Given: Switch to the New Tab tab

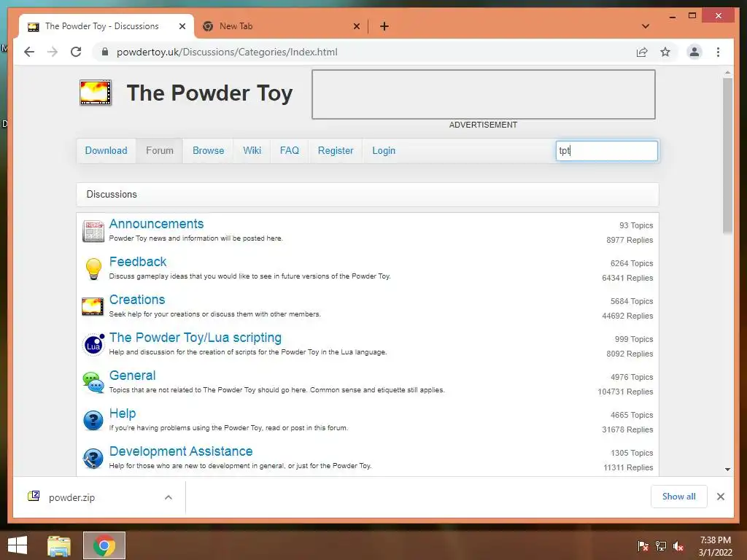Looking at the screenshot, I should click(x=281, y=26).
